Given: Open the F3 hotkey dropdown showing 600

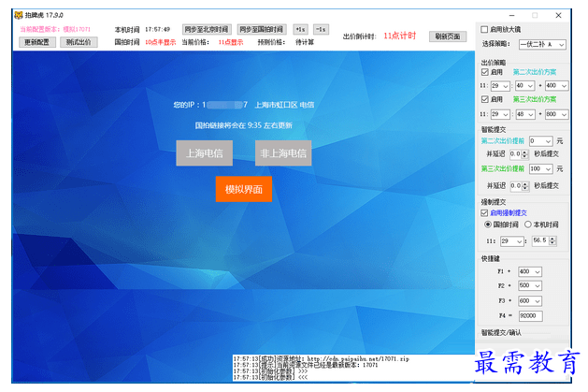Looking at the screenshot, I should click(530, 301).
